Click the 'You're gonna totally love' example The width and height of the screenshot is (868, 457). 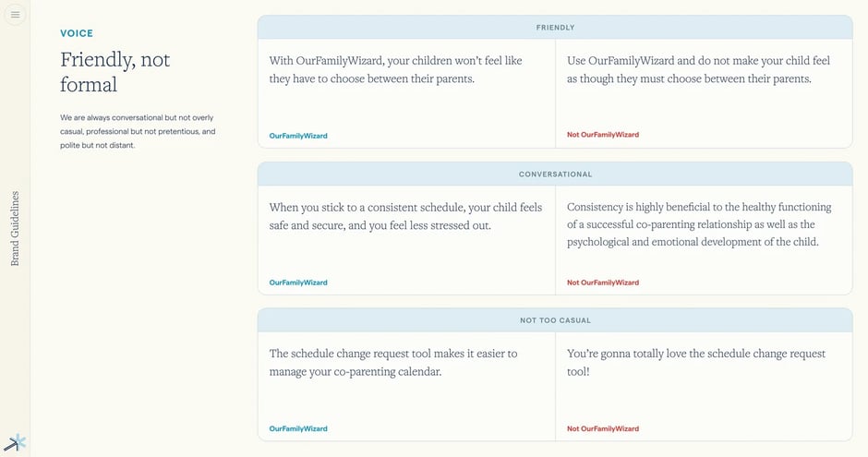tap(696, 363)
